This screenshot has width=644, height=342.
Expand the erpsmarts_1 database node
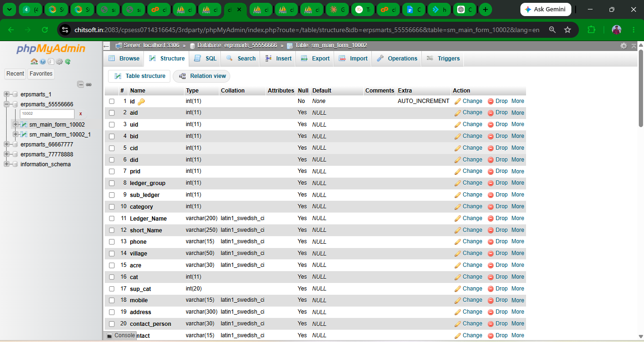(7, 94)
